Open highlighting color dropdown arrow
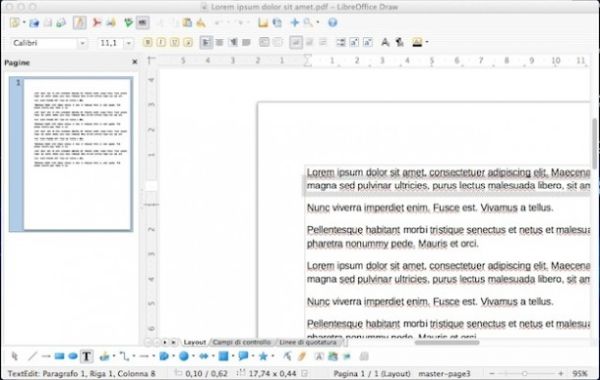600x380 pixels. (x=427, y=42)
